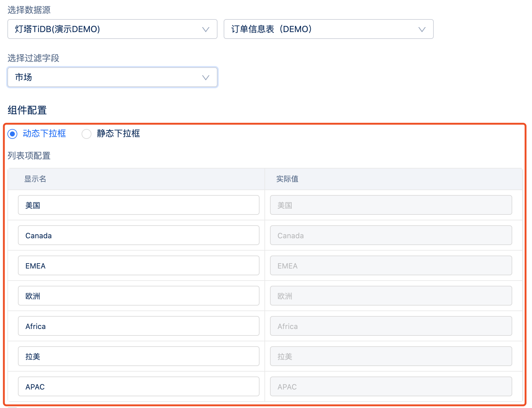Open the 灯塔TiDB(演示DEMO) data source dropdown
This screenshot has width=532, height=408.
click(112, 29)
